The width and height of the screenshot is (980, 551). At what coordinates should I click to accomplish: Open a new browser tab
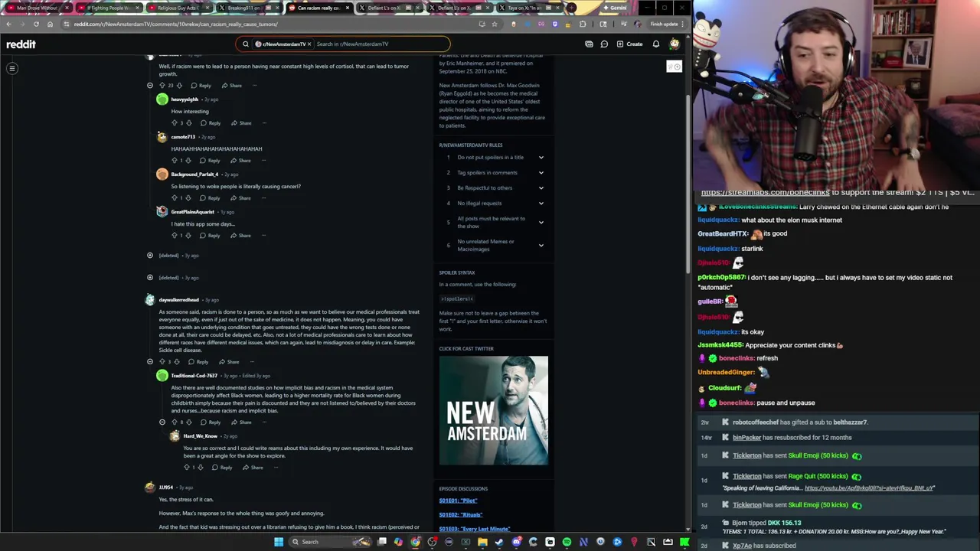[x=571, y=8]
